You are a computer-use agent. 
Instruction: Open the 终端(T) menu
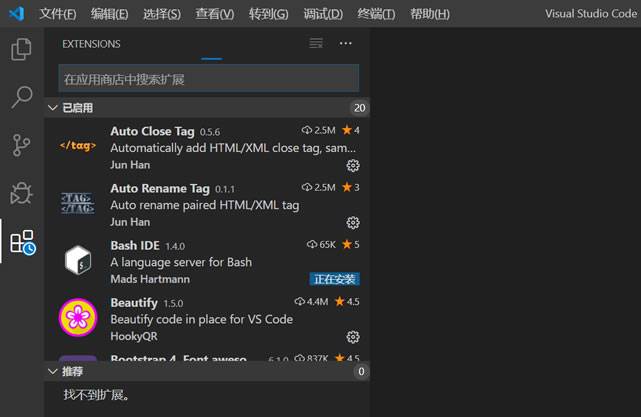(x=376, y=14)
